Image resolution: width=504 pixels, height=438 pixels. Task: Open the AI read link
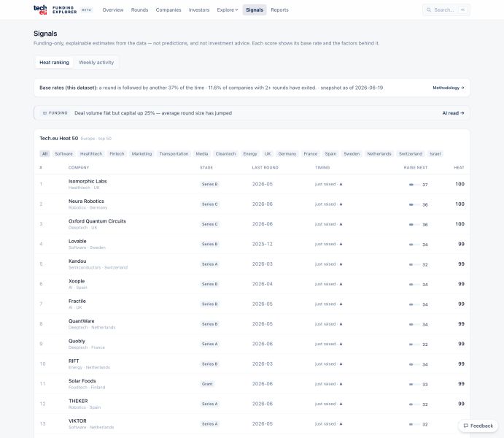[x=453, y=113]
